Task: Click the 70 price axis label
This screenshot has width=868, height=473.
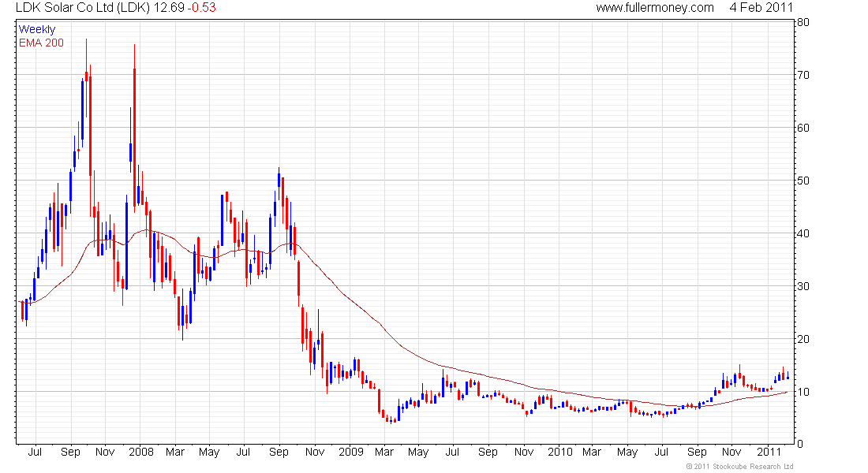Action: [x=803, y=75]
